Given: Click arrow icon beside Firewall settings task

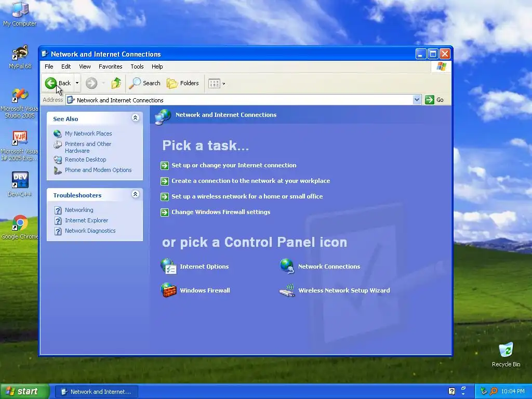Looking at the screenshot, I should tap(165, 212).
